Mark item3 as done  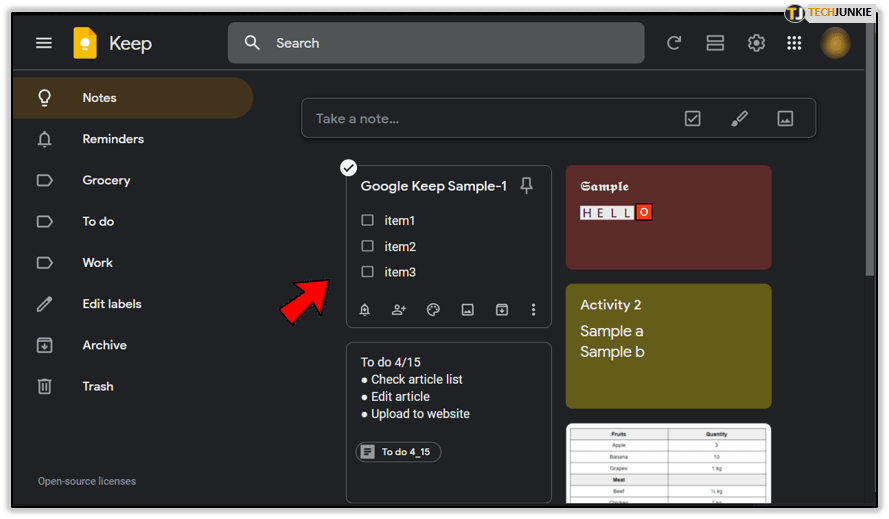367,272
